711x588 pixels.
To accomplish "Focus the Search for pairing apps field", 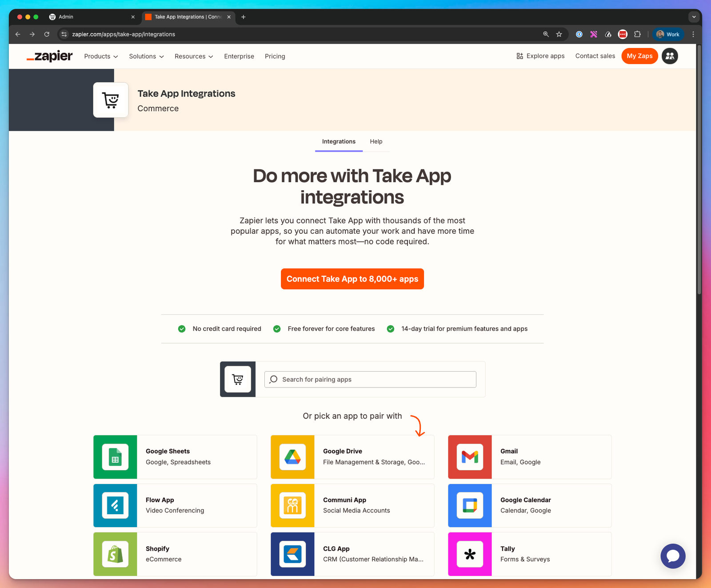I will pos(370,380).
